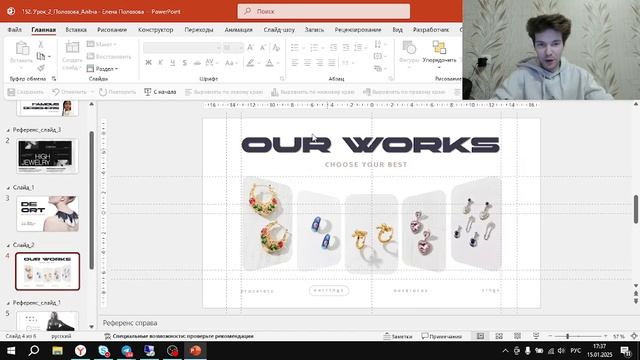Image resolution: width=640 pixels, height=360 pixels.
Task: Click the Paste clipboard icon
Action: pyautogui.click(x=22, y=49)
